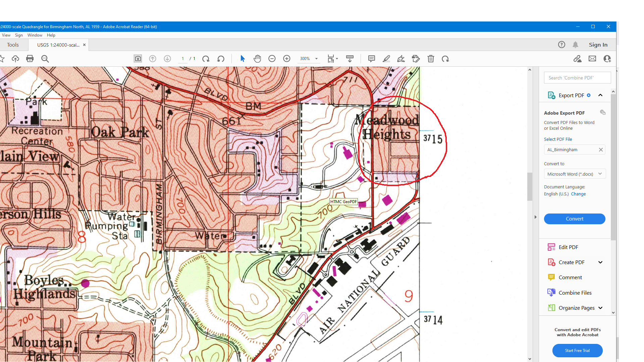This screenshot has width=644, height=362.
Task: Open the Print dialog icon
Action: pos(30,59)
